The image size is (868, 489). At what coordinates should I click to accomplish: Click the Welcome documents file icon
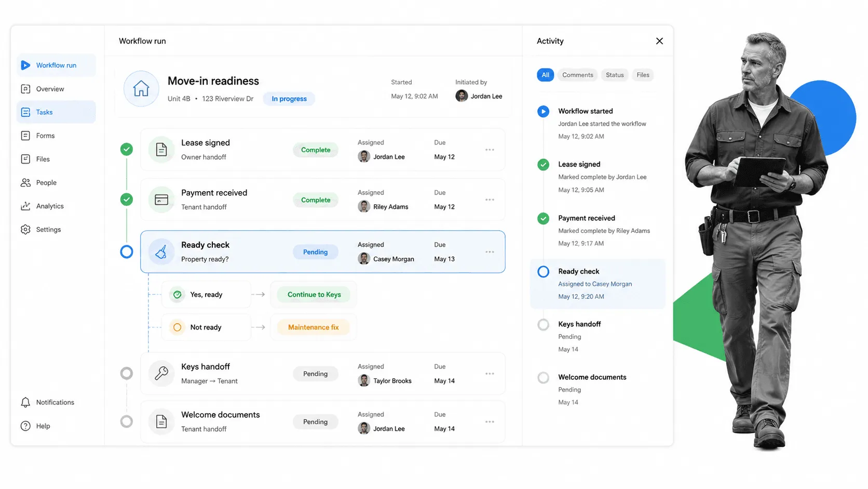(x=161, y=421)
